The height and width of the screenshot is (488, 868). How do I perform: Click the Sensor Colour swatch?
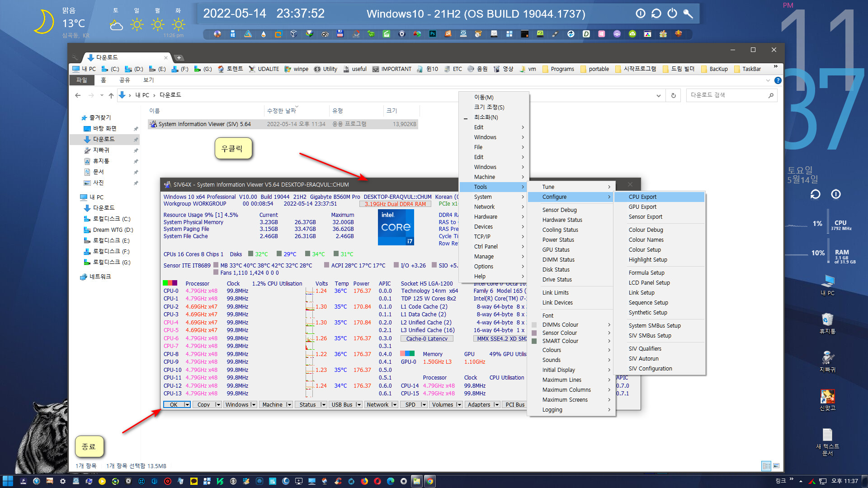click(534, 333)
